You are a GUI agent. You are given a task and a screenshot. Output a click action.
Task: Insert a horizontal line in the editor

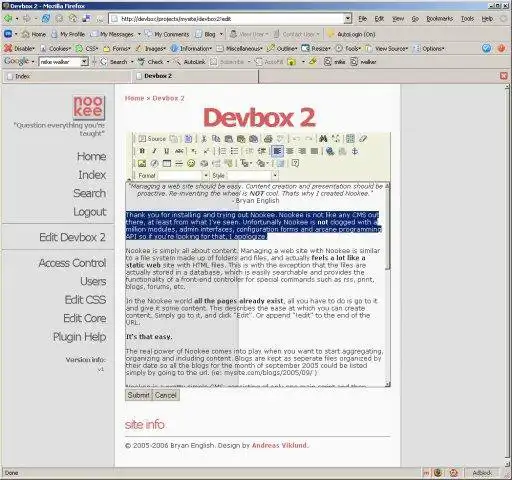[179, 163]
